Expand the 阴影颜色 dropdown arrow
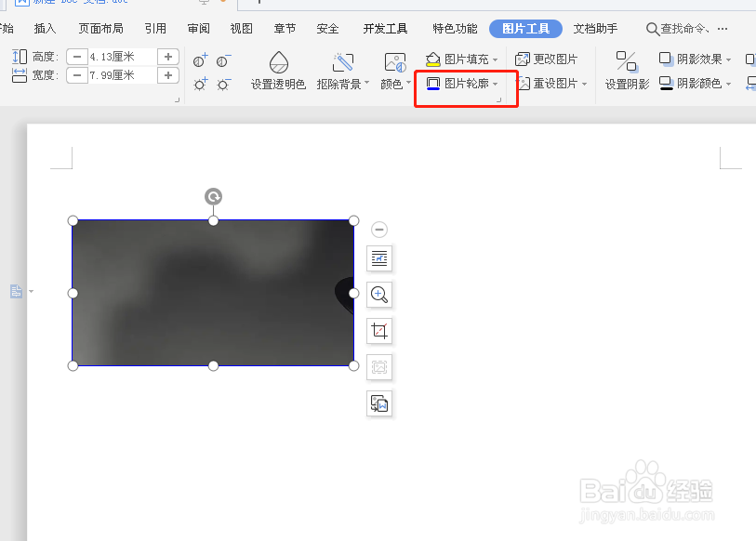 pyautogui.click(x=728, y=84)
